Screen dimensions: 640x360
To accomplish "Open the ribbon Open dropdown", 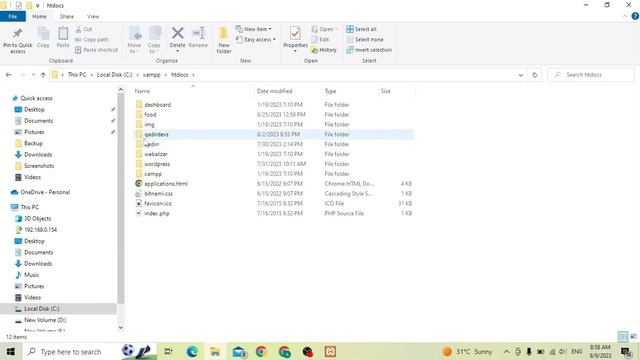I will (x=324, y=29).
